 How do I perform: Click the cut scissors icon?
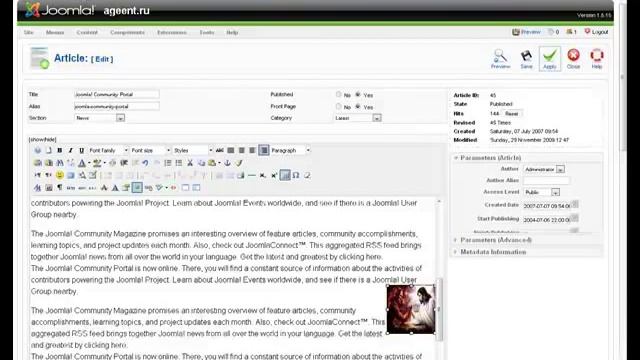coord(190,163)
